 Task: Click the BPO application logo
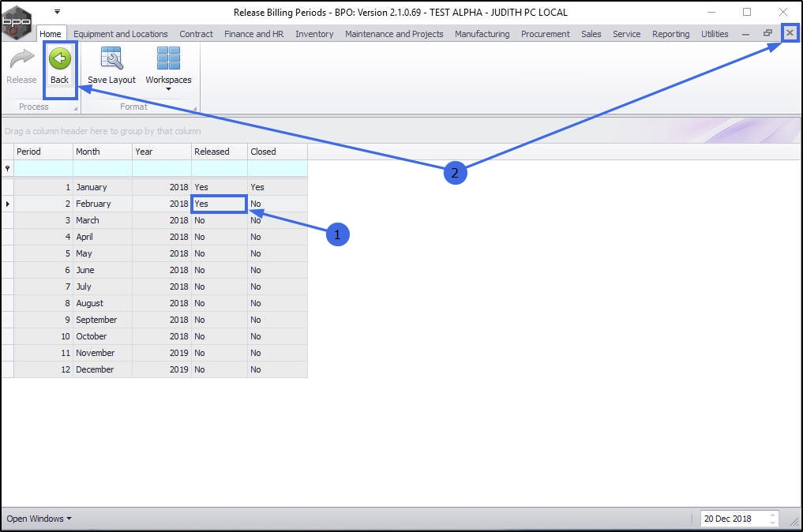tap(17, 21)
